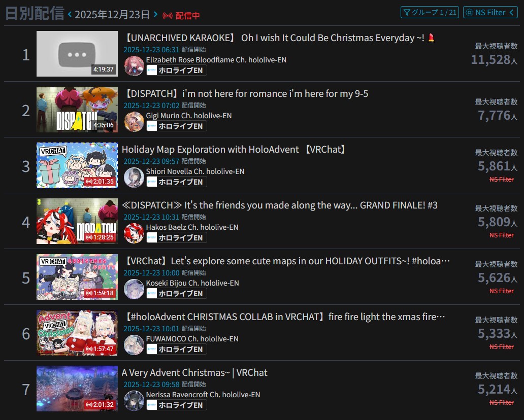Viewport: 524px width, 420px height.
Task: Expand the NS Filter panel
Action: pyautogui.click(x=490, y=12)
